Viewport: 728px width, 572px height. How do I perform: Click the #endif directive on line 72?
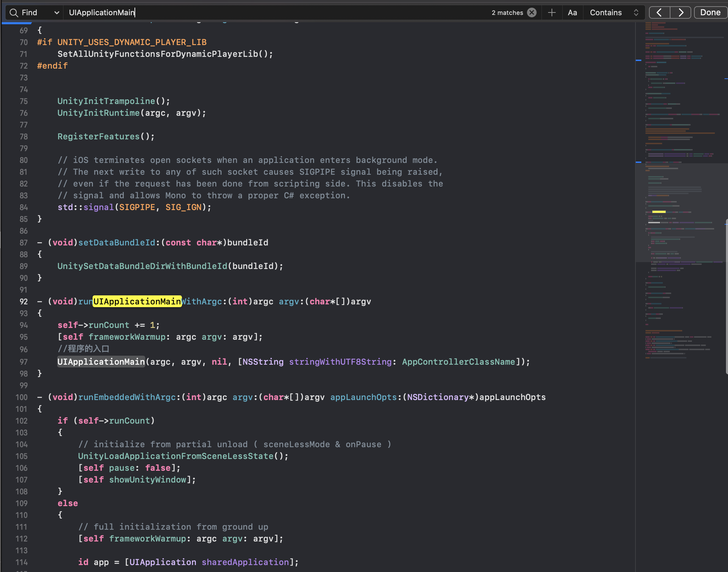pyautogui.click(x=53, y=66)
